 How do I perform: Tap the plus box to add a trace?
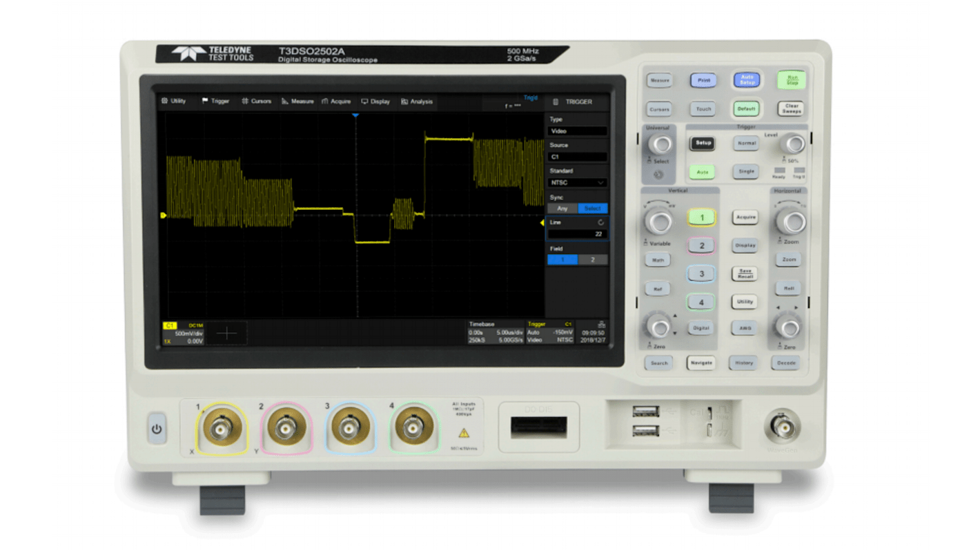(226, 333)
